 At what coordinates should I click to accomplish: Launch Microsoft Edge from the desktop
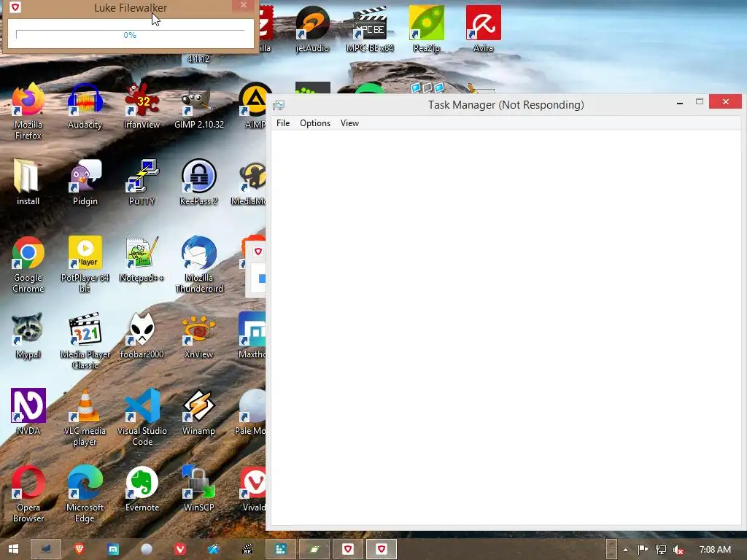tap(85, 495)
